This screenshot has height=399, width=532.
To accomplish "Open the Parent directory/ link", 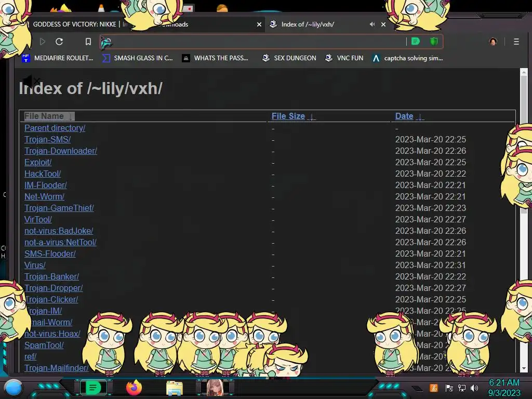I will click(x=55, y=128).
